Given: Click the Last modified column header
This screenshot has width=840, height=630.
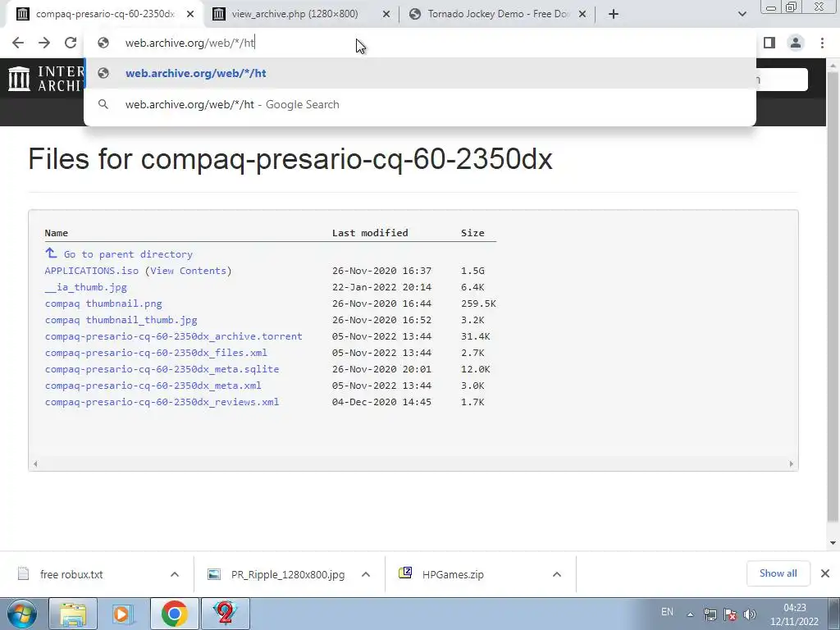Looking at the screenshot, I should pos(370,233).
